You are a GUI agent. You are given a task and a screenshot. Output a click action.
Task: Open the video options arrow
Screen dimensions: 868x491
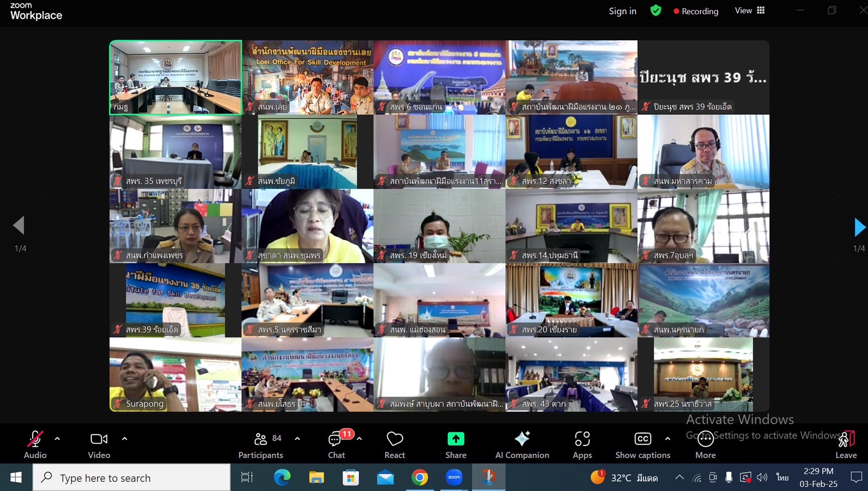pos(124,438)
